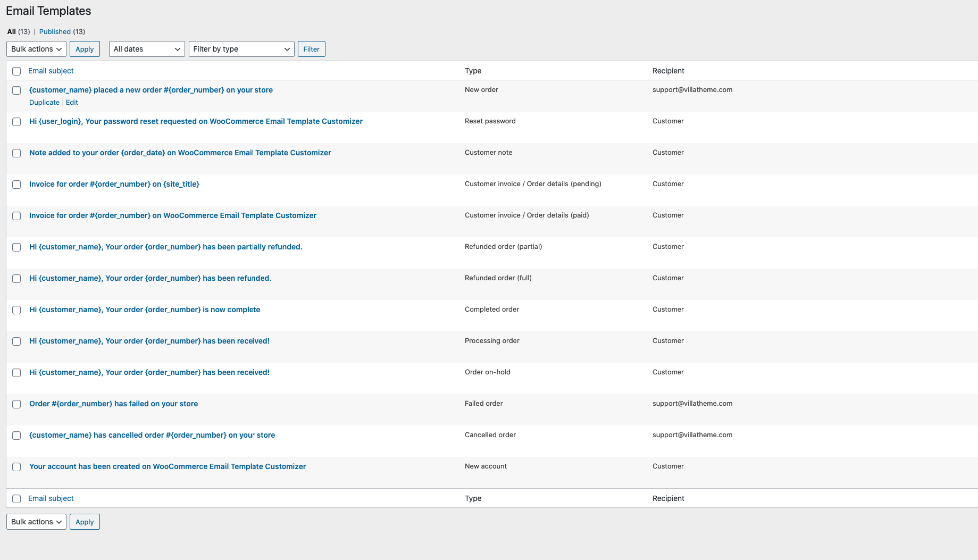Open the Filter by type dropdown
Image resolution: width=978 pixels, height=560 pixels.
pyautogui.click(x=241, y=49)
